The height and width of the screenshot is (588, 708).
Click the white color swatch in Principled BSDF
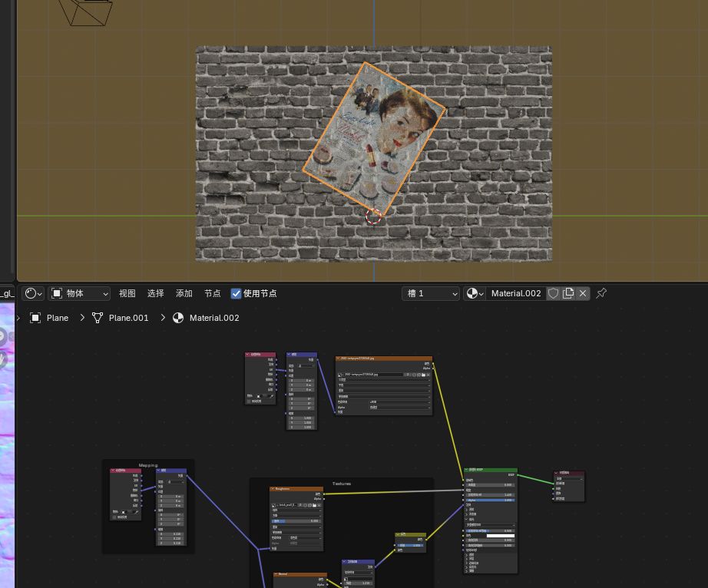tap(501, 536)
